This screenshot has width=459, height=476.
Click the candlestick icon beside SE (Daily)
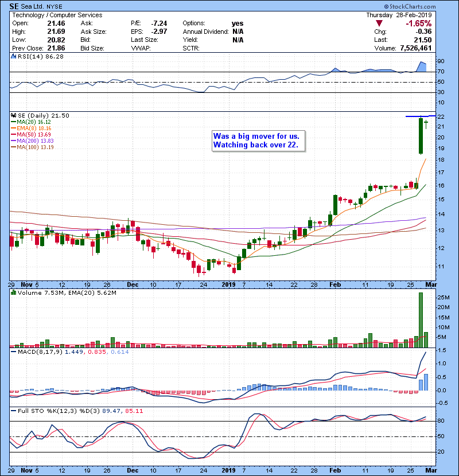click(x=13, y=115)
